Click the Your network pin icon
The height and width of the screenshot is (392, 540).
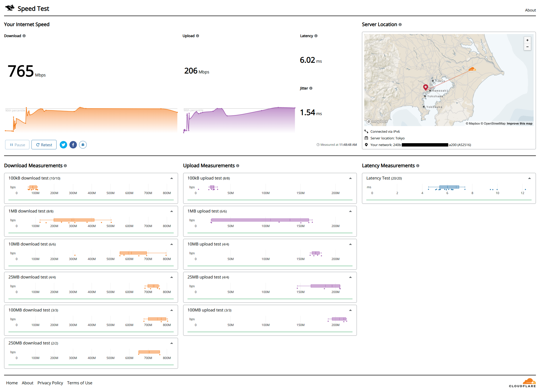coord(366,145)
